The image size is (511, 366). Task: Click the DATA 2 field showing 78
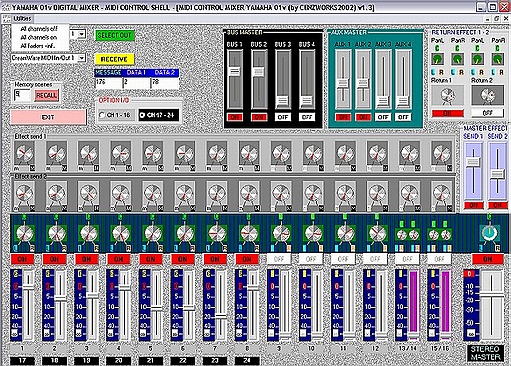pos(165,83)
